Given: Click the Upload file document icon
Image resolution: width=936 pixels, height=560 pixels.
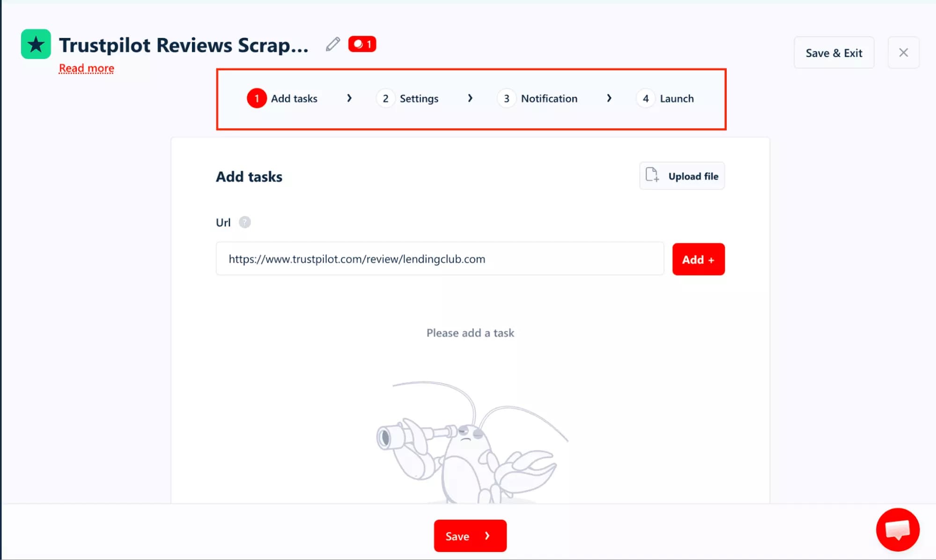Looking at the screenshot, I should (x=652, y=175).
